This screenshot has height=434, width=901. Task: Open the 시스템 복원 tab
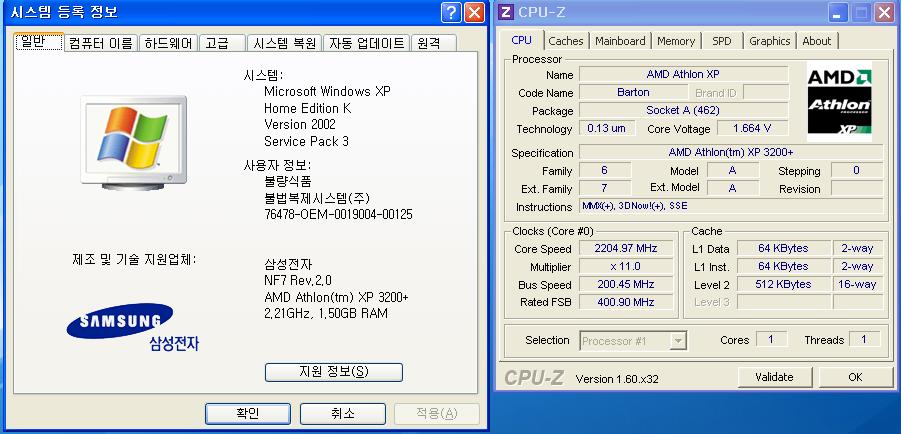tap(284, 43)
